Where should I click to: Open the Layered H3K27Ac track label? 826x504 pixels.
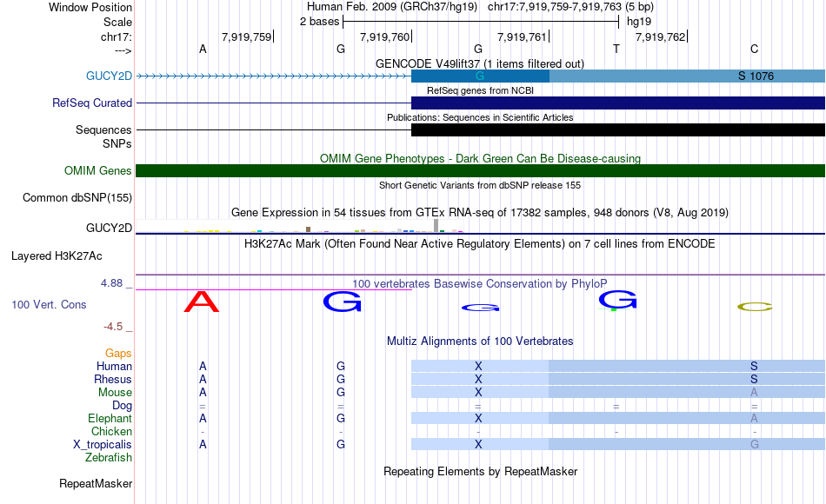point(57,256)
